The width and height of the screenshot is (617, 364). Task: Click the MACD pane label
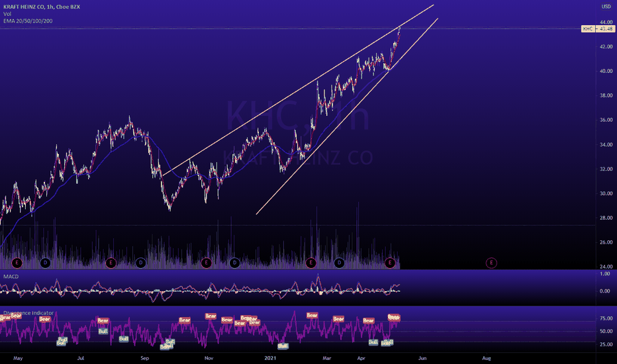tap(11, 276)
